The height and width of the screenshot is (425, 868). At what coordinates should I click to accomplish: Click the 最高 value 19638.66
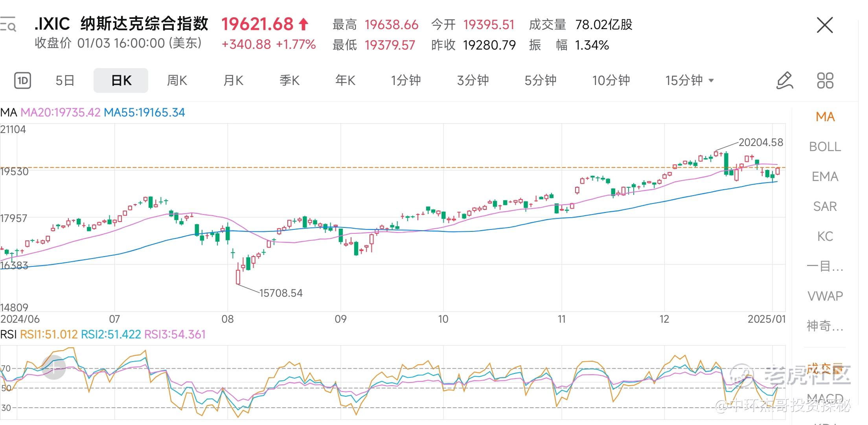click(x=392, y=25)
